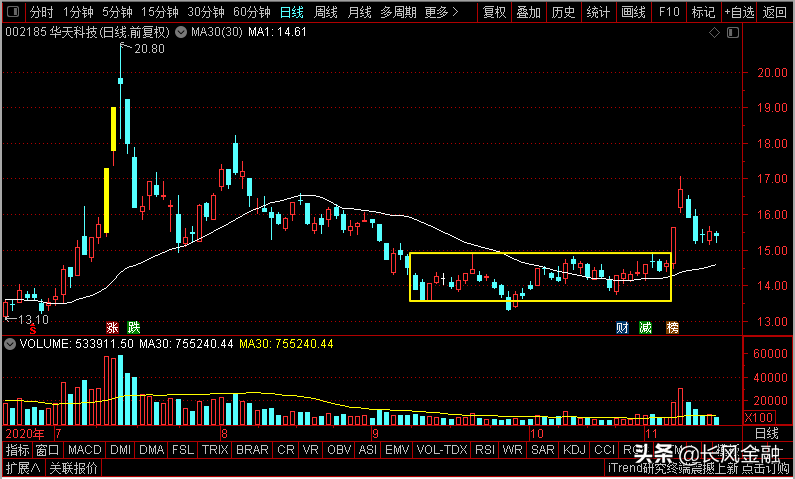Click the orange 榜 event marker
Screen dimensions: 795x479
tap(672, 327)
